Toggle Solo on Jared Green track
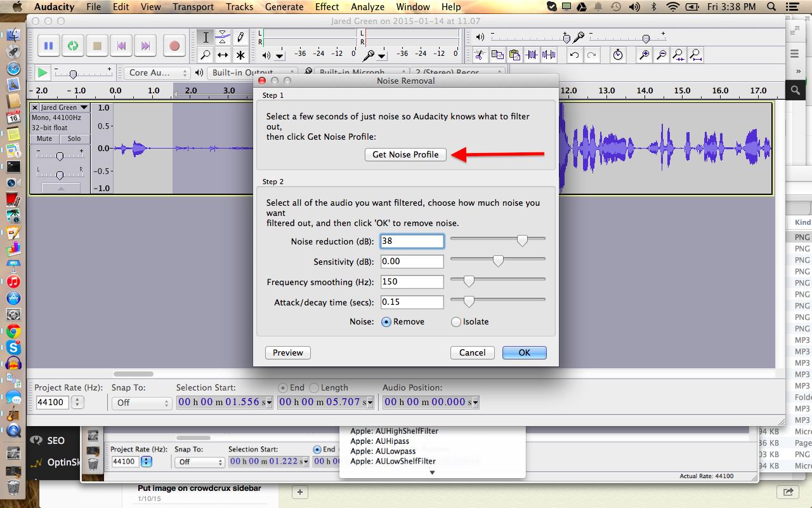This screenshot has height=508, width=812. pos(74,138)
